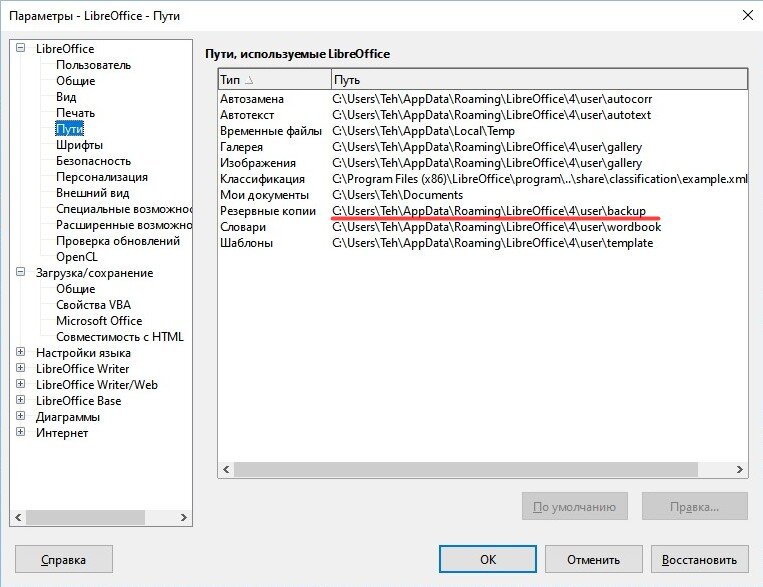The height and width of the screenshot is (587, 763).
Task: Collapse the LibreOffice tree node
Action: point(20,48)
